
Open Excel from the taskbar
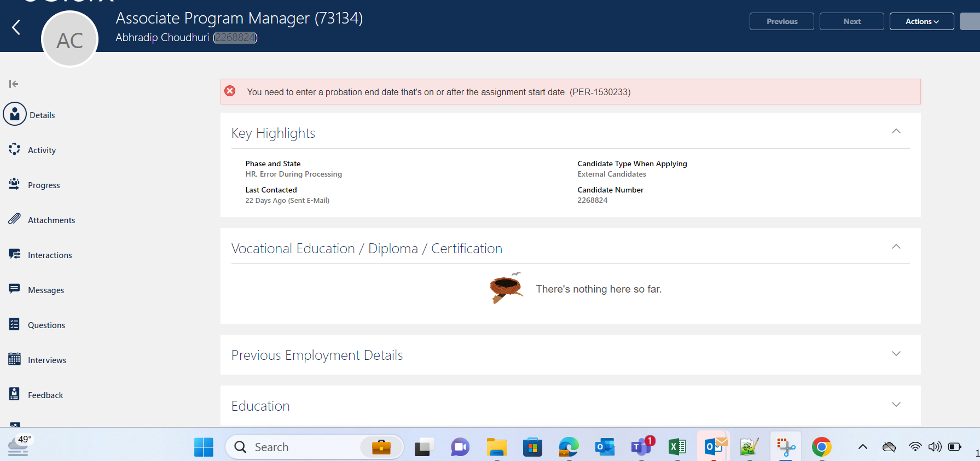click(677, 447)
